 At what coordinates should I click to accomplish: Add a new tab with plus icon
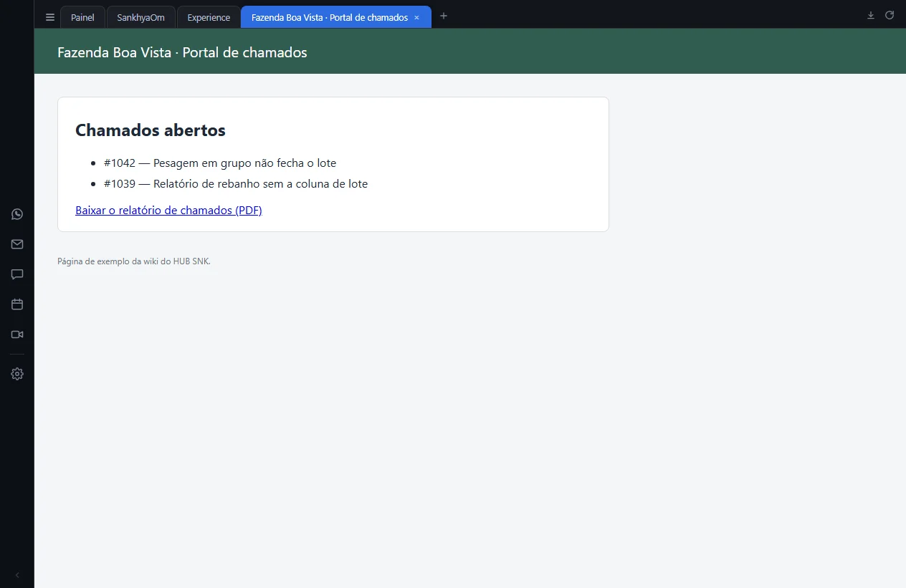click(x=444, y=16)
